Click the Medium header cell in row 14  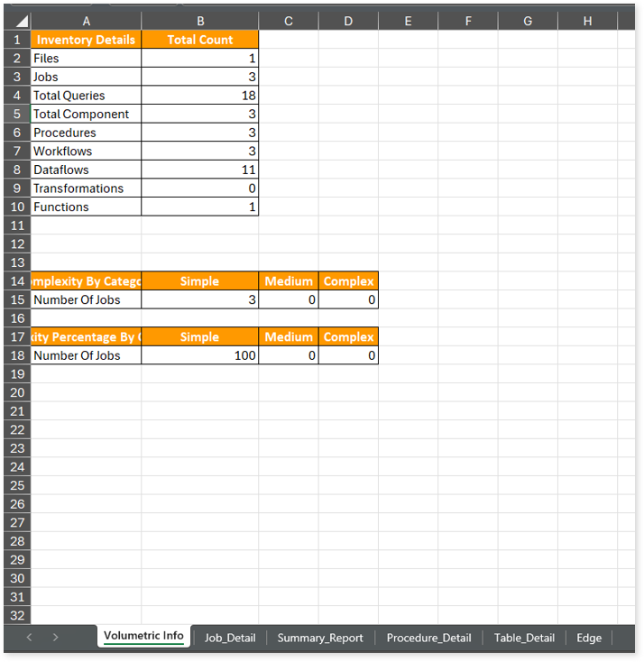click(288, 281)
